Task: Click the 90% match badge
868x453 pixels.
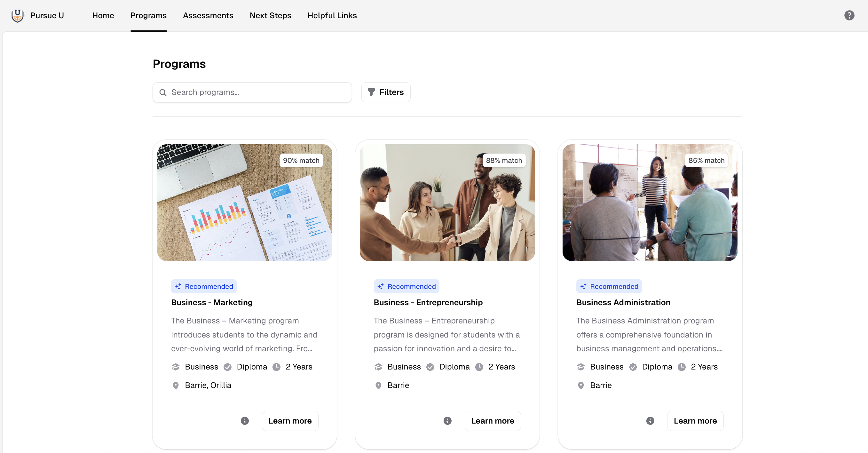Action: click(301, 161)
